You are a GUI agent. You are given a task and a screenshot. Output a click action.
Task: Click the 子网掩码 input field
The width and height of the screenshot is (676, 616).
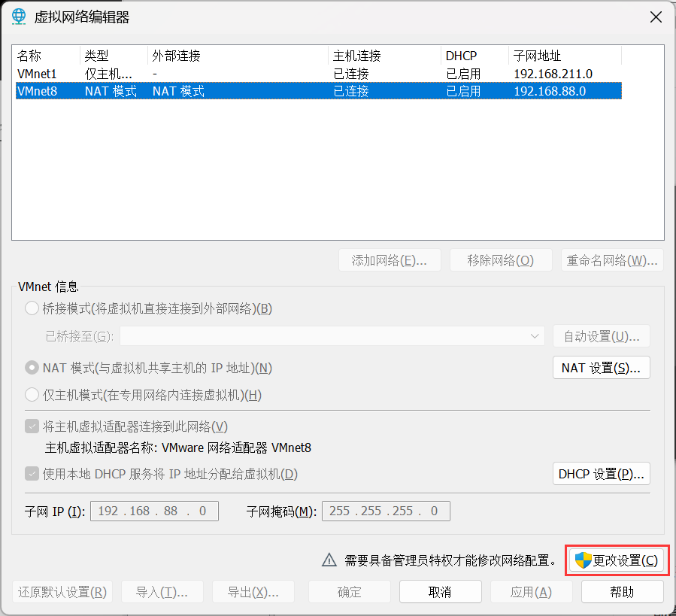pos(386,511)
